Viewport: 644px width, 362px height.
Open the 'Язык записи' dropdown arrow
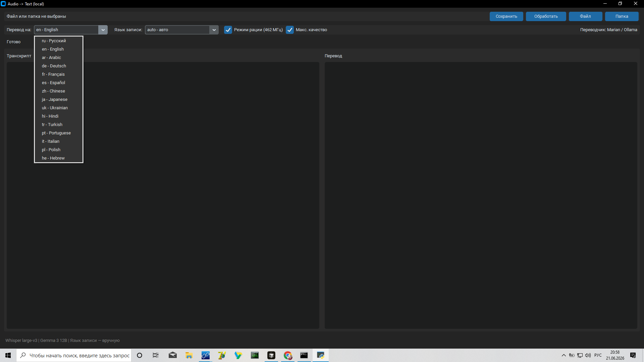pos(214,30)
